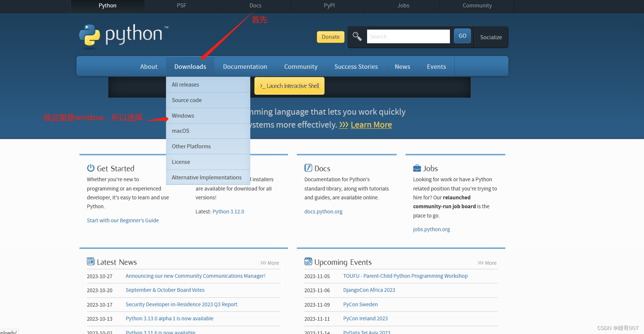Select All releases from Downloads dropdown
Image resolution: width=644 pixels, height=334 pixels.
(208, 85)
